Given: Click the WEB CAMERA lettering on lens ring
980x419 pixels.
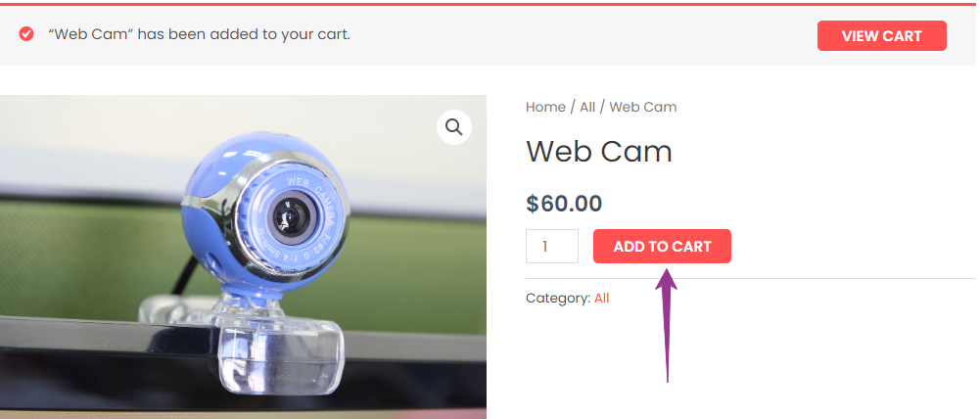Looking at the screenshot, I should click(x=312, y=188).
